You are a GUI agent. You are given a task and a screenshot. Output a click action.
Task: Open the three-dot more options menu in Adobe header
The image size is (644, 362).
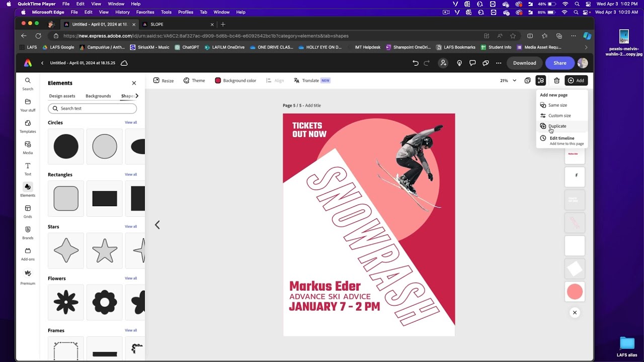point(499,63)
